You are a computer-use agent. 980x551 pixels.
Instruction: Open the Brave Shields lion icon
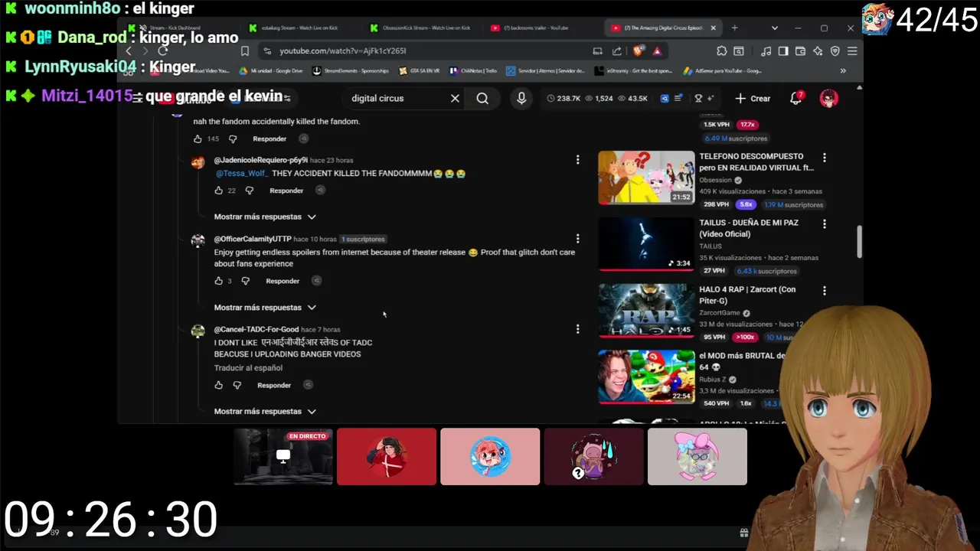(638, 51)
